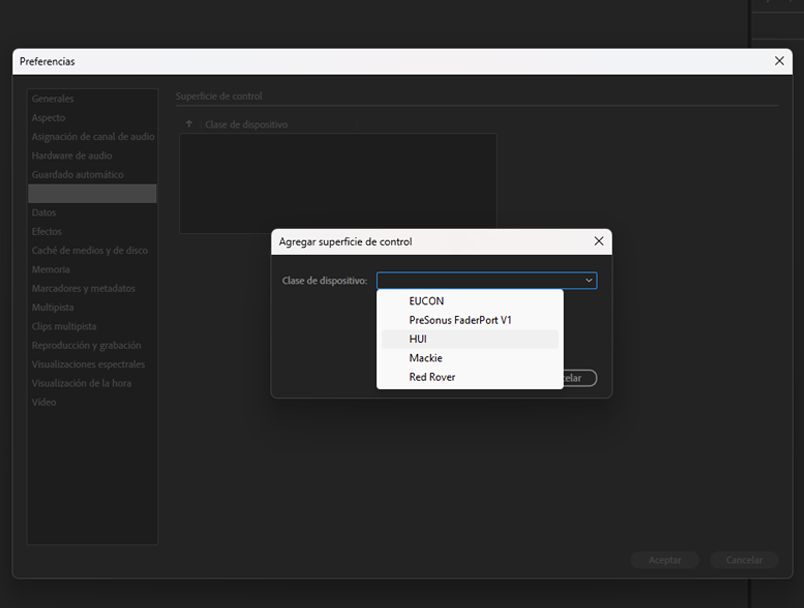
Task: Click the up arrow sort icon
Action: click(x=189, y=124)
